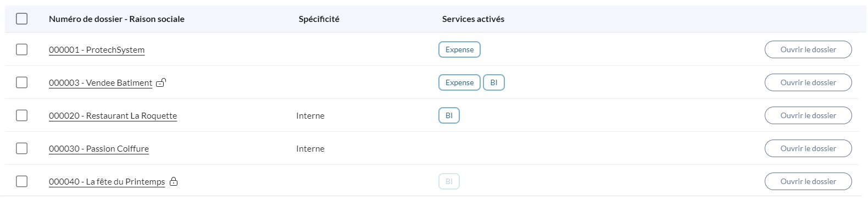Image resolution: width=868 pixels, height=200 pixels.
Task: Follow the 000020 - Restaurant La Roquette link
Action: (x=113, y=116)
